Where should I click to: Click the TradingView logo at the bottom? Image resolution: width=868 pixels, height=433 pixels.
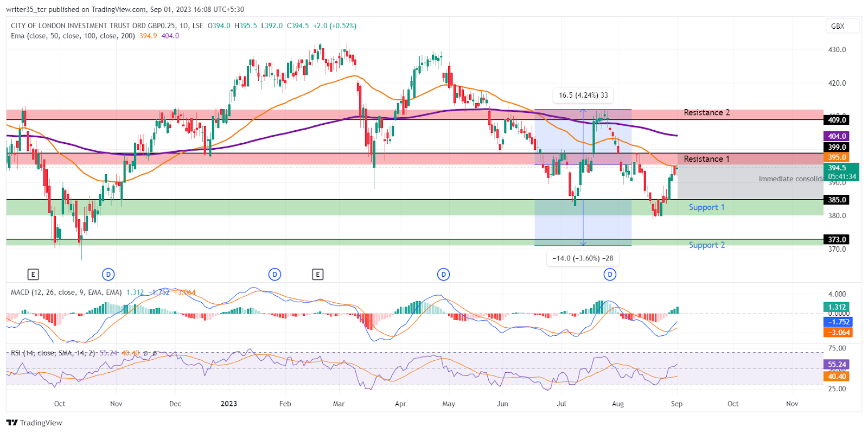click(34, 423)
